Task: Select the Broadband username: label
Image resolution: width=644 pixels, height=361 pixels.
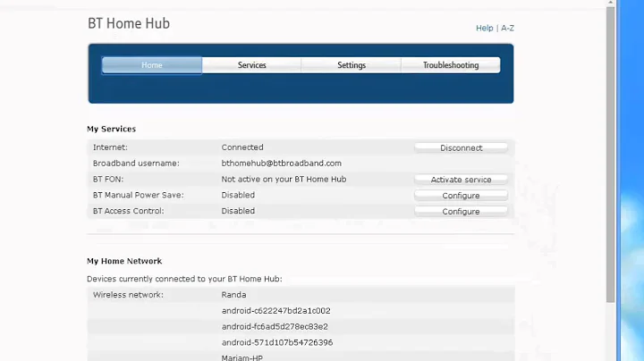Action: pyautogui.click(x=136, y=164)
